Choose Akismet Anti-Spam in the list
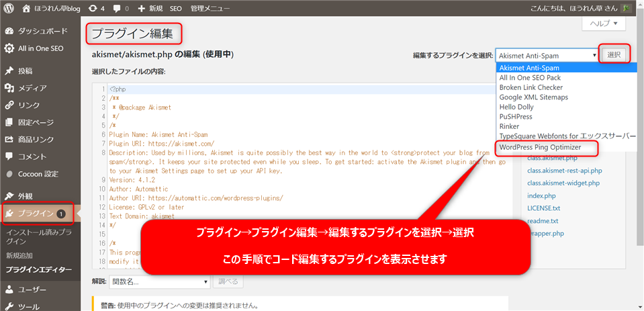644x311 pixels. 566,68
